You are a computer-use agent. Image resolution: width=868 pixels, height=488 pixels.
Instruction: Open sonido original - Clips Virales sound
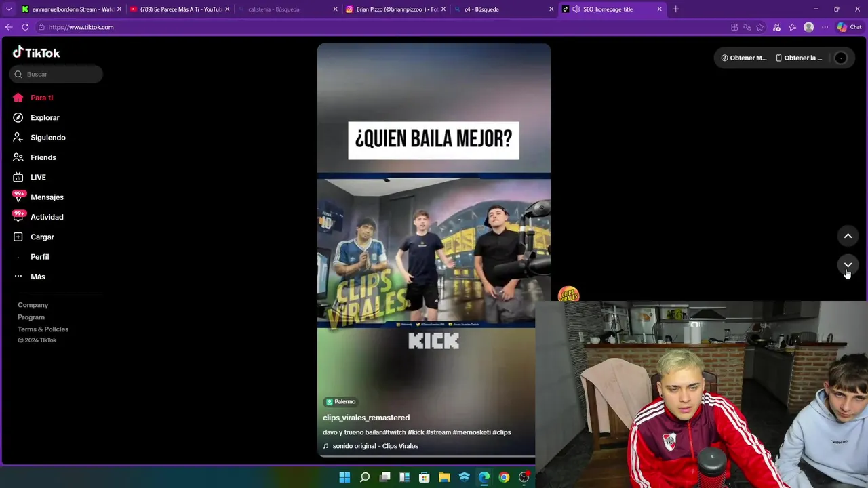(x=371, y=446)
